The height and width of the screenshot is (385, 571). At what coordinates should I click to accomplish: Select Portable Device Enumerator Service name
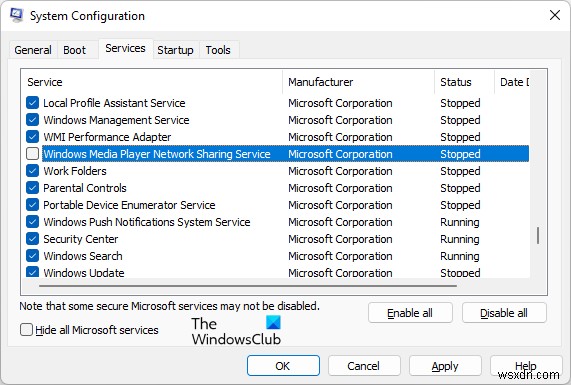point(129,205)
